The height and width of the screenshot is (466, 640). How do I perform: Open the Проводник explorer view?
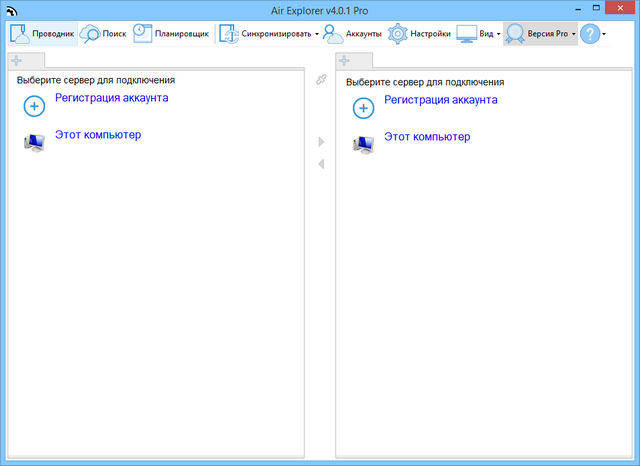tap(43, 34)
